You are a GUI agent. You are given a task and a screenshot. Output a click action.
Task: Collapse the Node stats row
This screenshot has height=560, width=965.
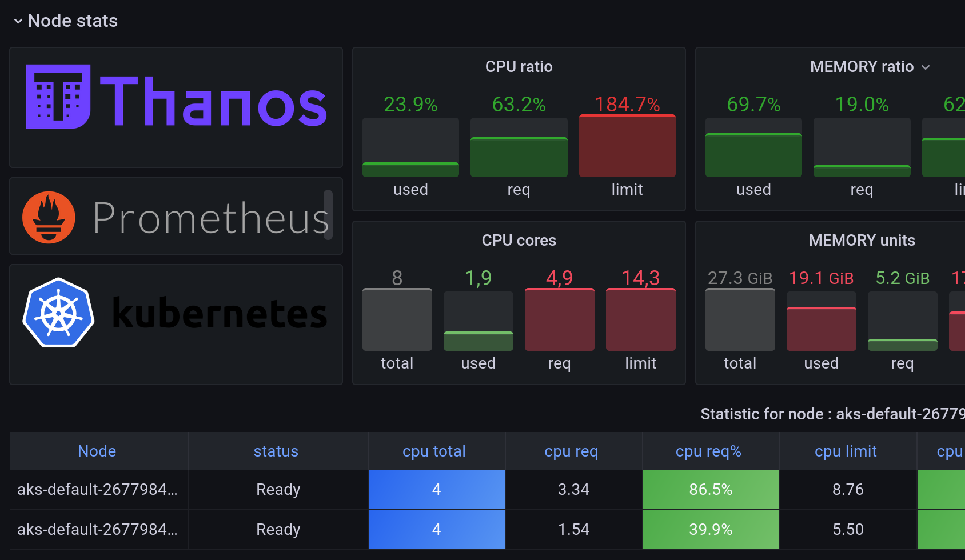[x=18, y=21]
